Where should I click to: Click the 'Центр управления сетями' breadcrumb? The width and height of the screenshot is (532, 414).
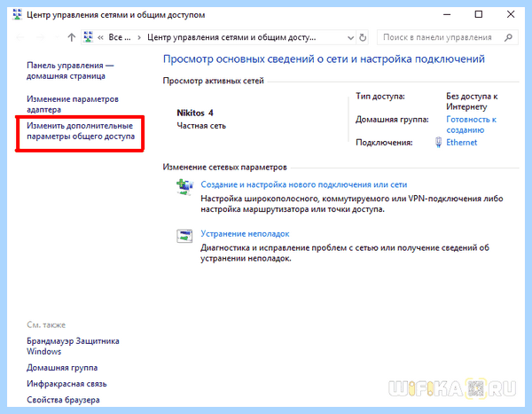coord(231,37)
